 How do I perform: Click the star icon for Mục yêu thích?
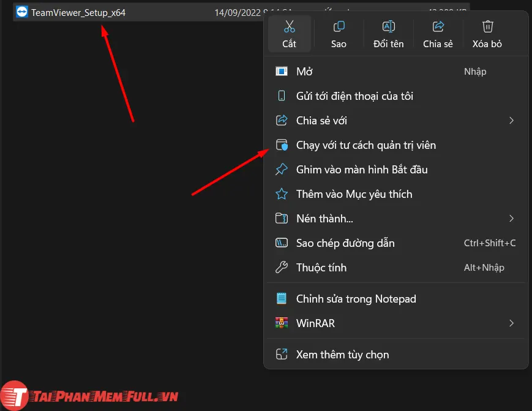pyautogui.click(x=282, y=194)
